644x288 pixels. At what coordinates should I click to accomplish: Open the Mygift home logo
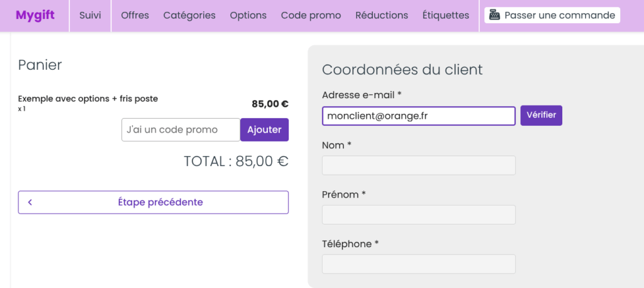tap(35, 15)
